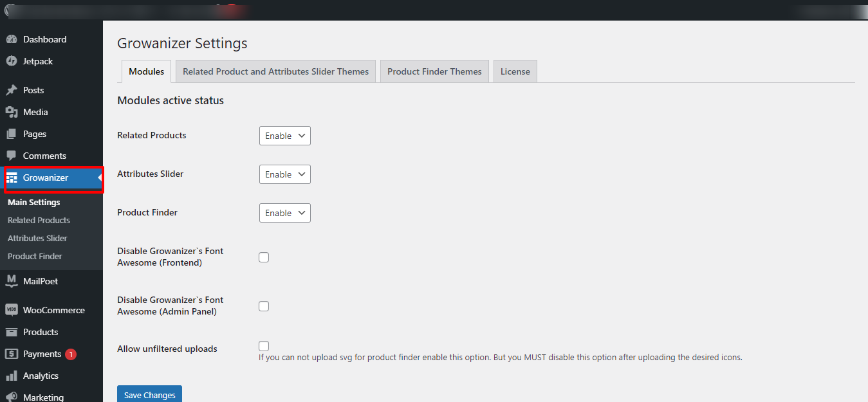Select the Jetpack sidebar icon
This screenshot has height=402, width=868.
point(13,61)
